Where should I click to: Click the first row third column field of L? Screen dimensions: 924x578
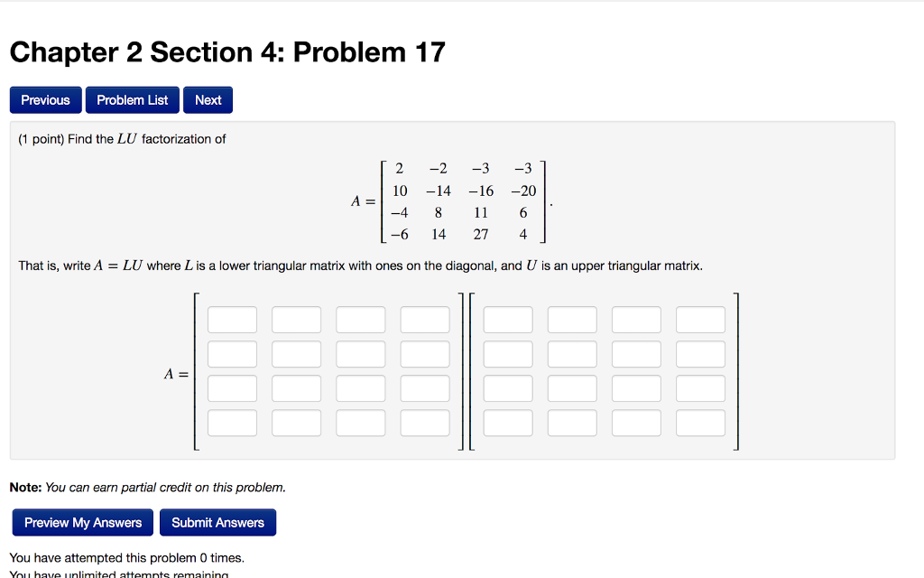(x=360, y=319)
